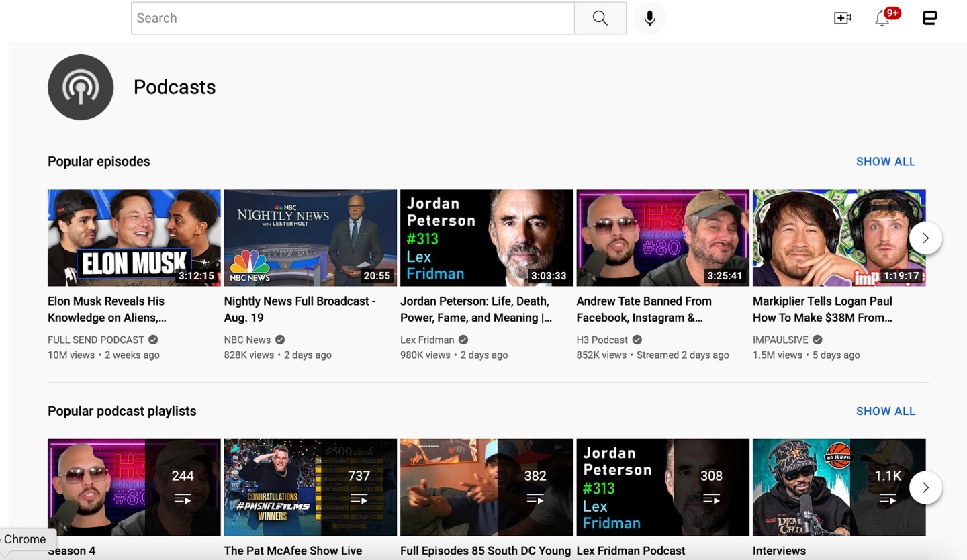
Task: Click the profile account icon top right
Action: click(x=930, y=18)
